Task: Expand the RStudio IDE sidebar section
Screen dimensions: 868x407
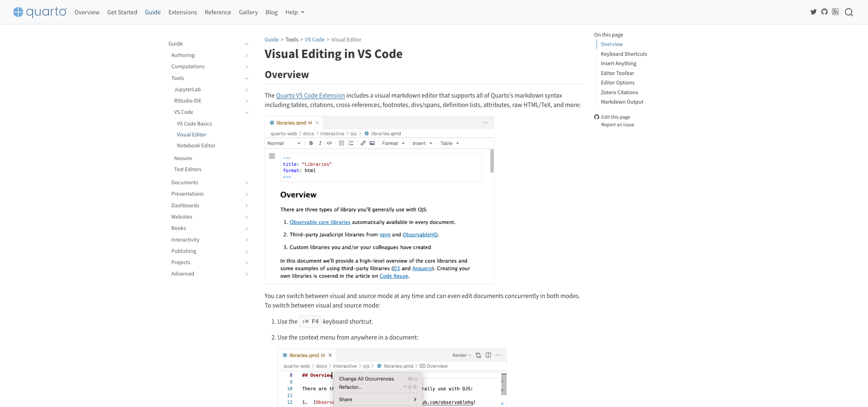Action: click(246, 101)
